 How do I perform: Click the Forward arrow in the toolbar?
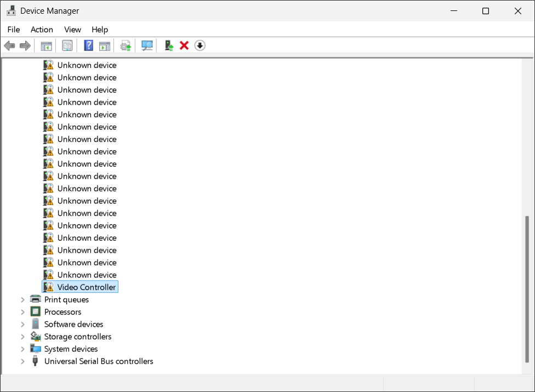coord(25,46)
